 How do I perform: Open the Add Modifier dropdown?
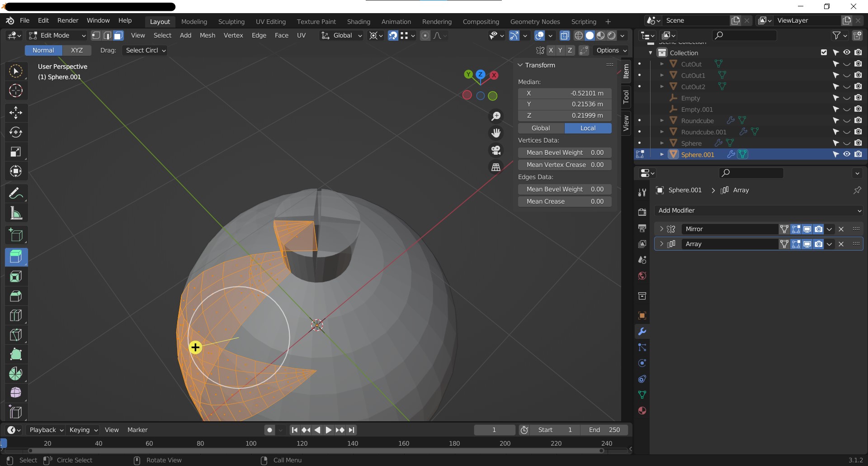pyautogui.click(x=758, y=210)
